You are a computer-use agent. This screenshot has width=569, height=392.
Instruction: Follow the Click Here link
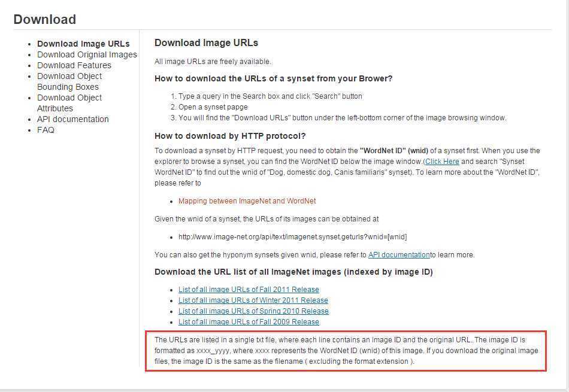click(442, 162)
